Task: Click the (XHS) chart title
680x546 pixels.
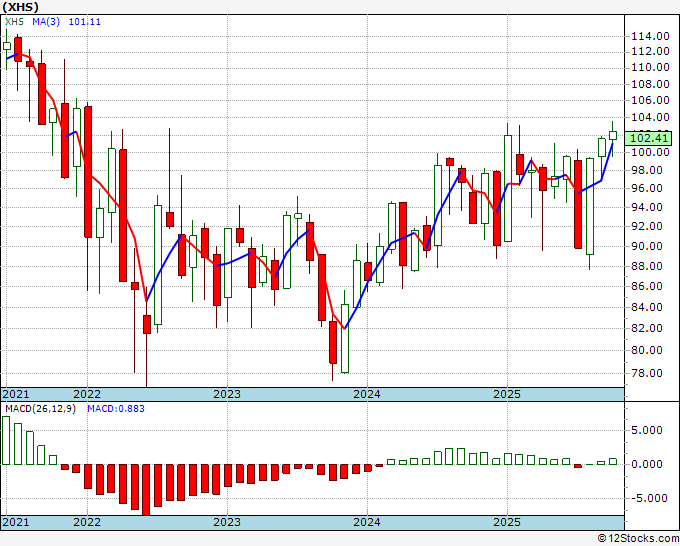Action: click(x=20, y=7)
